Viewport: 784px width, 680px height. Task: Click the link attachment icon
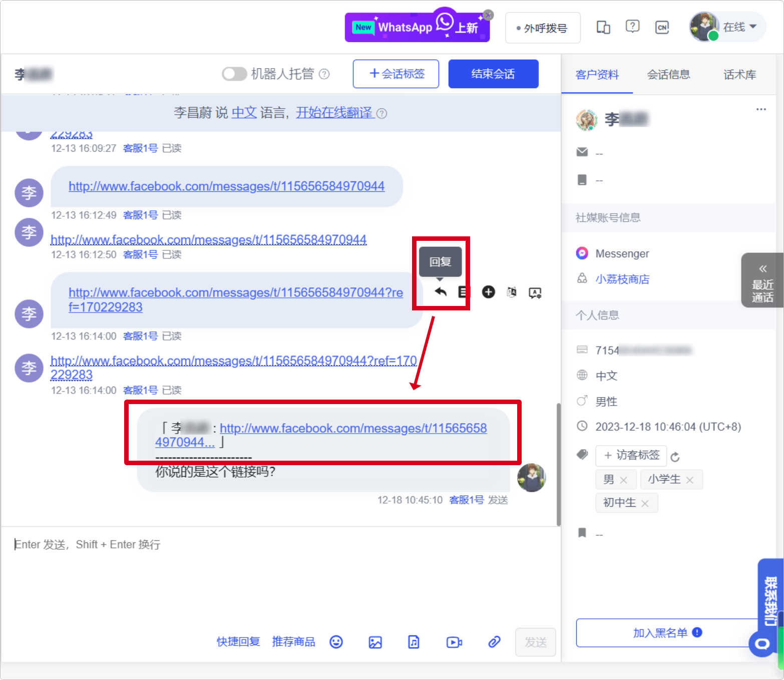tap(494, 642)
